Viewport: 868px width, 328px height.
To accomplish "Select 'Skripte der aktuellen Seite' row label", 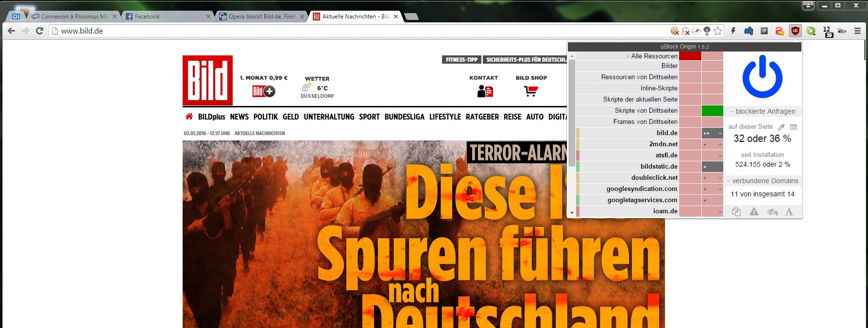I will 640,99.
